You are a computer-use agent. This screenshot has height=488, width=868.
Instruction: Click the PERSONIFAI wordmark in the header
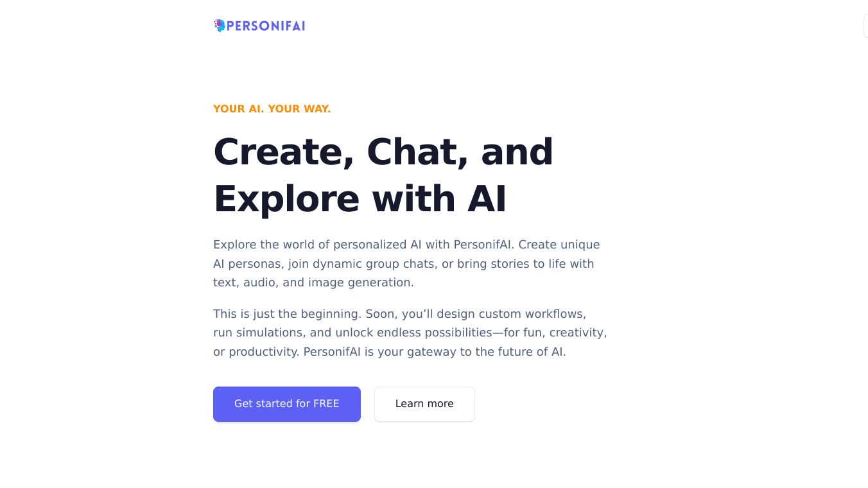click(266, 26)
